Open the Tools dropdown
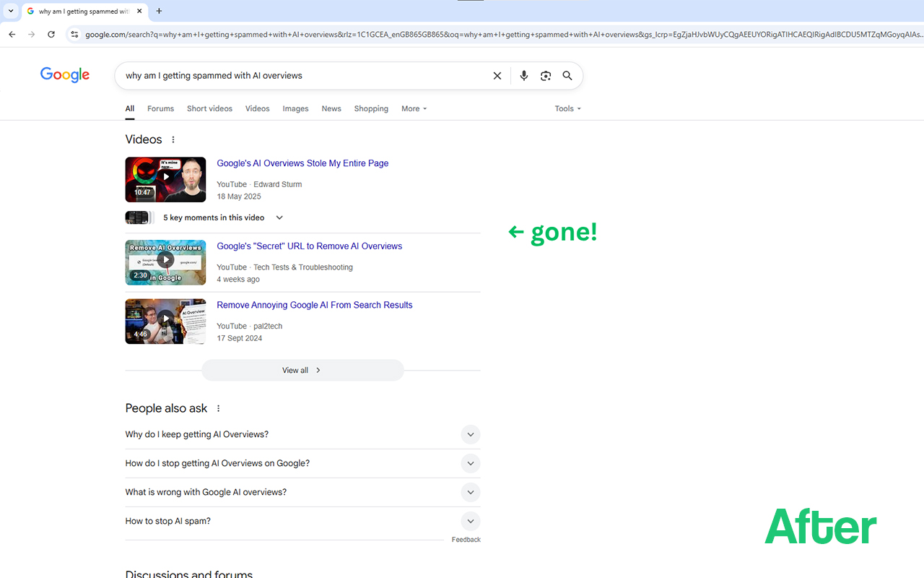Image resolution: width=924 pixels, height=578 pixels. tap(568, 109)
